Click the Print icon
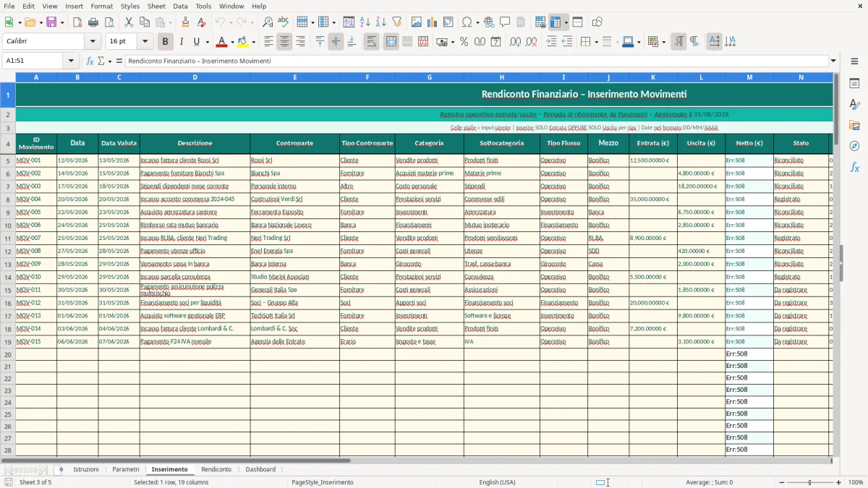868x488 pixels. point(93,22)
